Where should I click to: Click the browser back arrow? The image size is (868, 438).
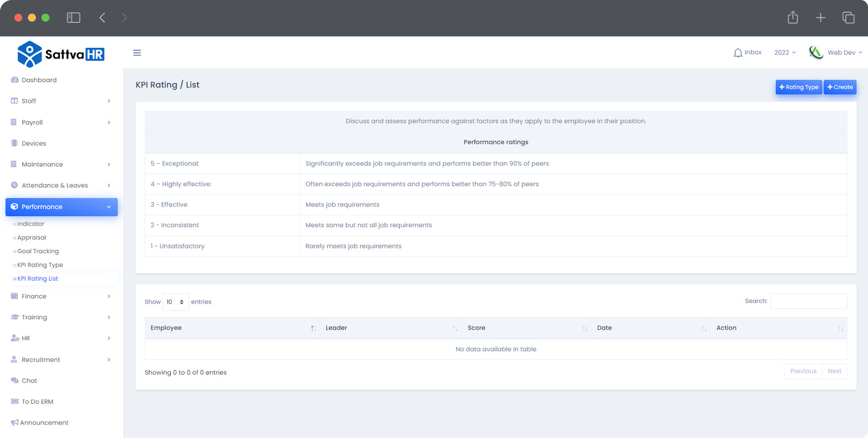click(102, 18)
